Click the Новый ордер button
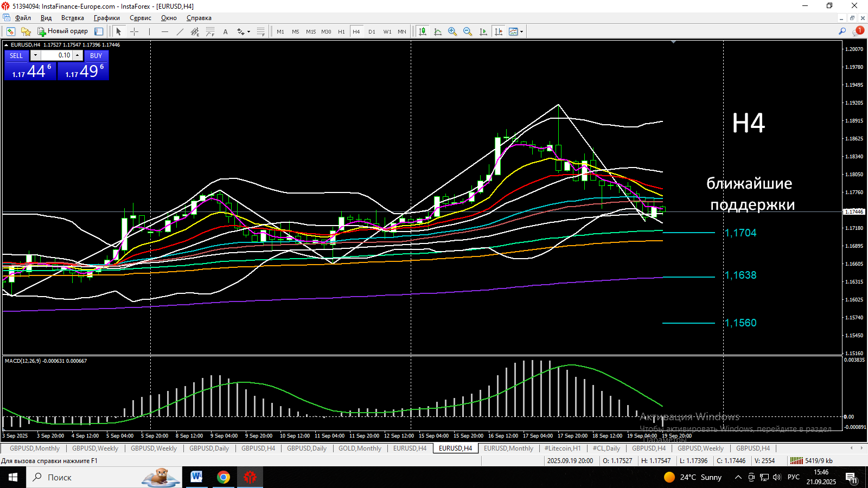The width and height of the screenshot is (868, 488). coord(62,31)
